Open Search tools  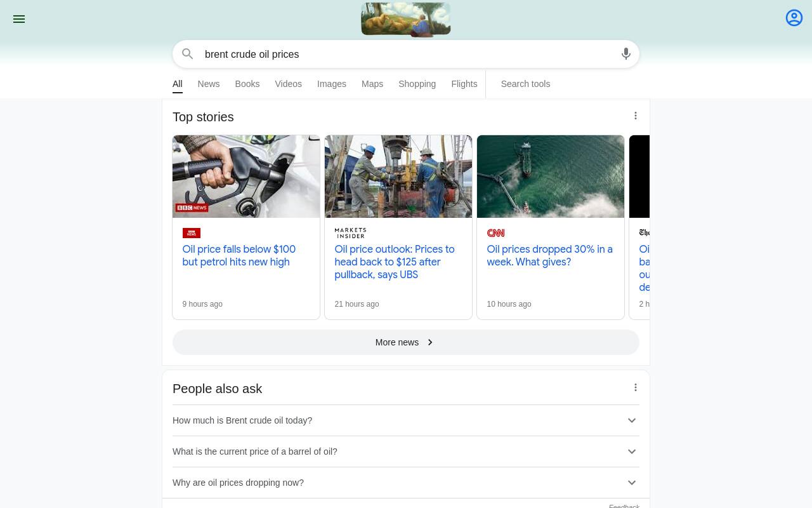[525, 84]
